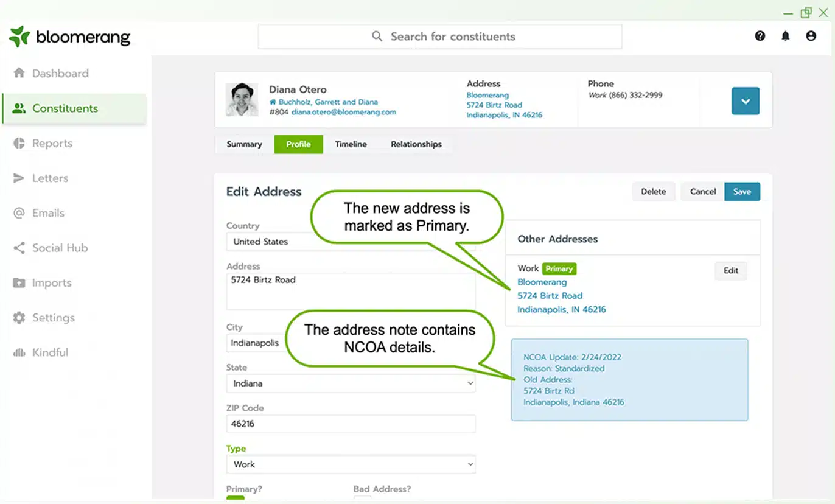Open the State dropdown showing Indiana
Screen dimensions: 835x504
[351, 383]
